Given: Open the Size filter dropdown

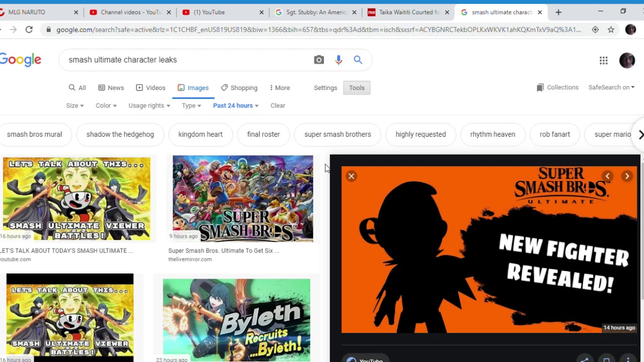Looking at the screenshot, I should tap(75, 106).
